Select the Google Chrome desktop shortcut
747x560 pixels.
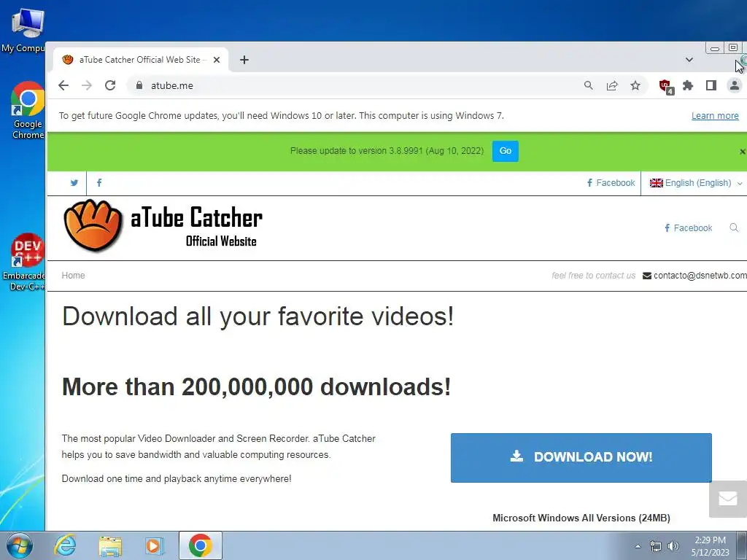(28, 111)
